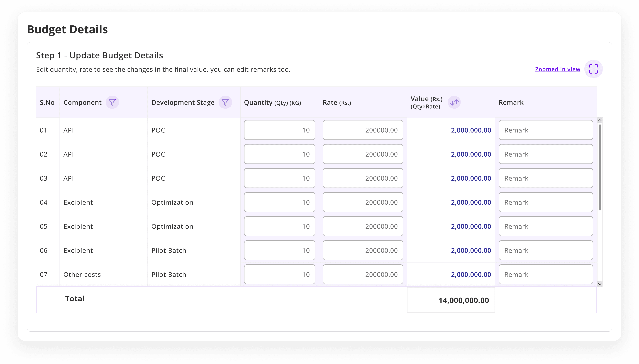Open the Development Stage filter icon

[225, 103]
